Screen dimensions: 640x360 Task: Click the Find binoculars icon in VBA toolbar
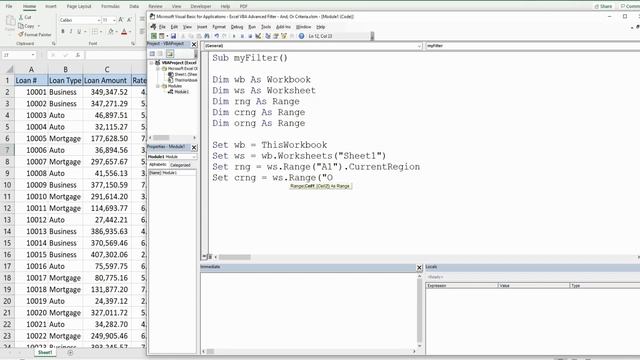pyautogui.click(x=207, y=36)
